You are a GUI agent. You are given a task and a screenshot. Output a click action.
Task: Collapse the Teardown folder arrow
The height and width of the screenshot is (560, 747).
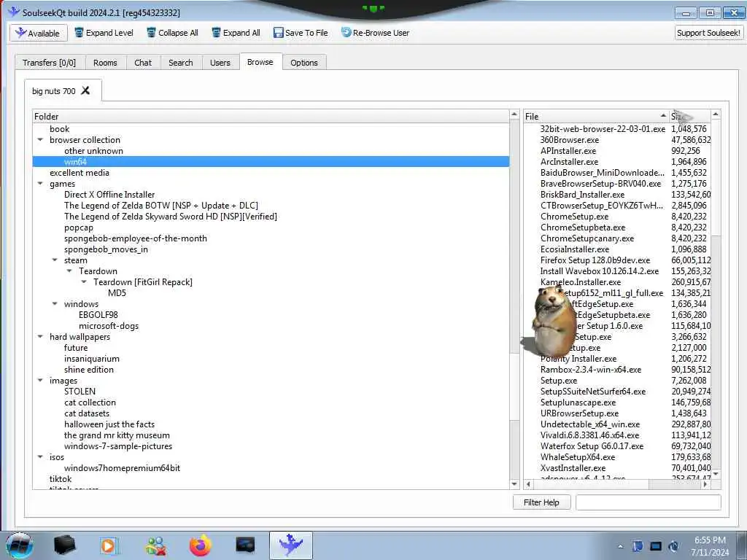pyautogui.click(x=69, y=271)
